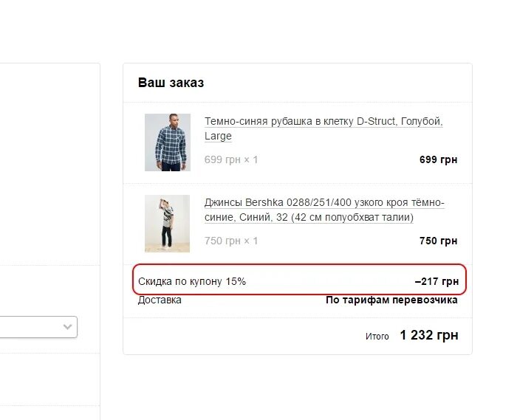Viewport: 517px width, 420px height.
Task: Click 'По тарифам перевозчика' delivery text
Action: pos(391,300)
